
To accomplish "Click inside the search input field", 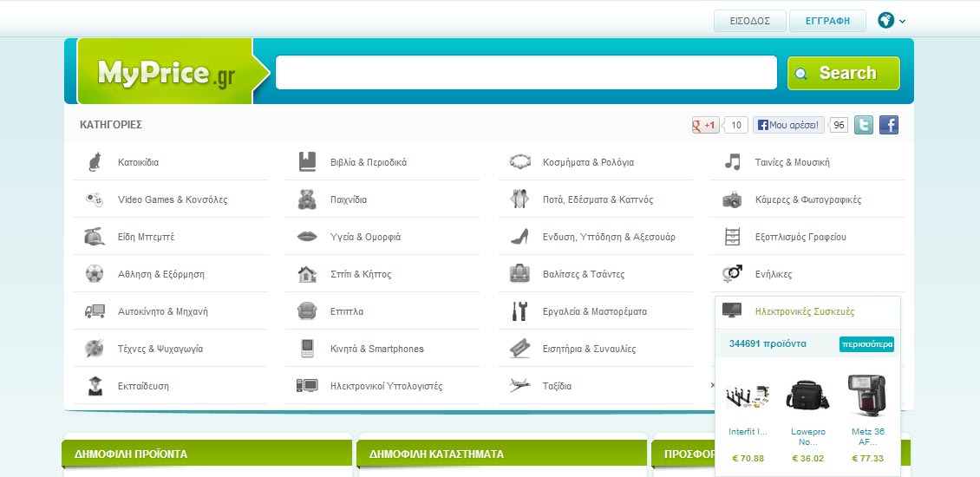I will [526, 73].
